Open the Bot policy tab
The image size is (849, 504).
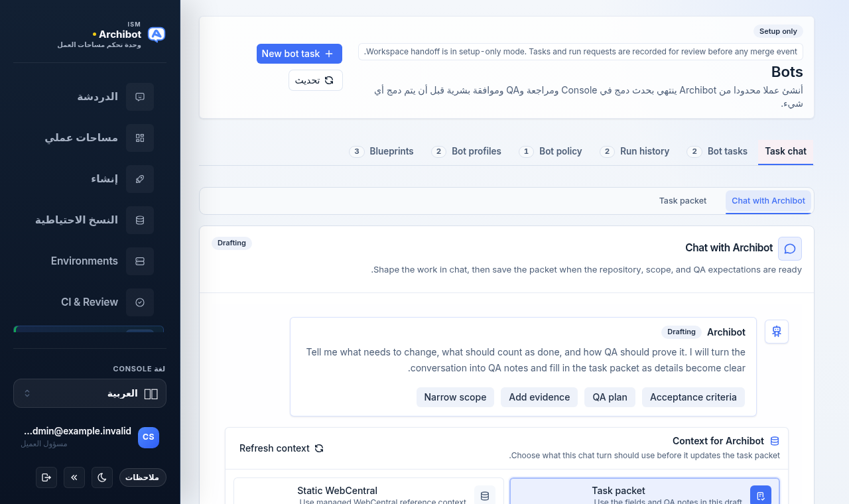[551, 151]
